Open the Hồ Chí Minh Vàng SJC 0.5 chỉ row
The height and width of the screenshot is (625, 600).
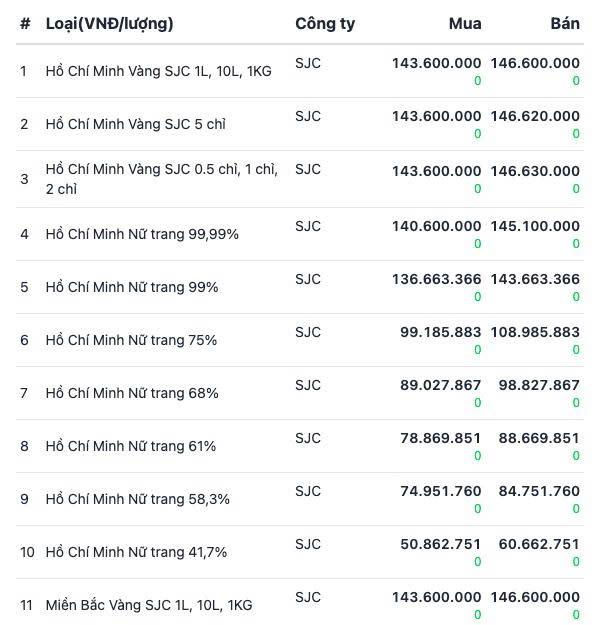click(300, 179)
